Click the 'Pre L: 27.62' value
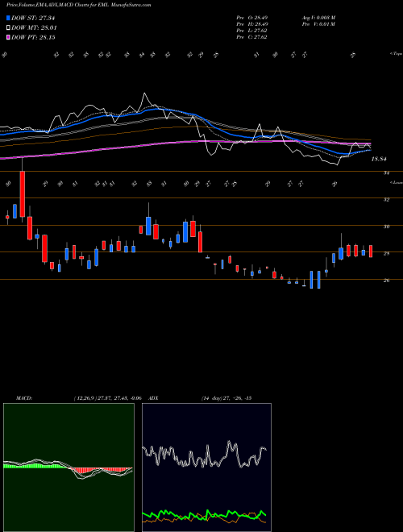 pyautogui.click(x=251, y=31)
